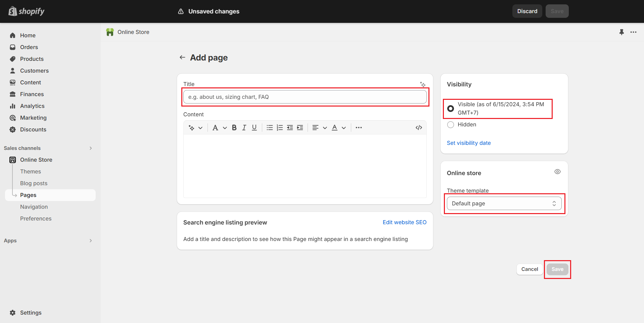Toggle bold formatting in content editor

(234, 128)
